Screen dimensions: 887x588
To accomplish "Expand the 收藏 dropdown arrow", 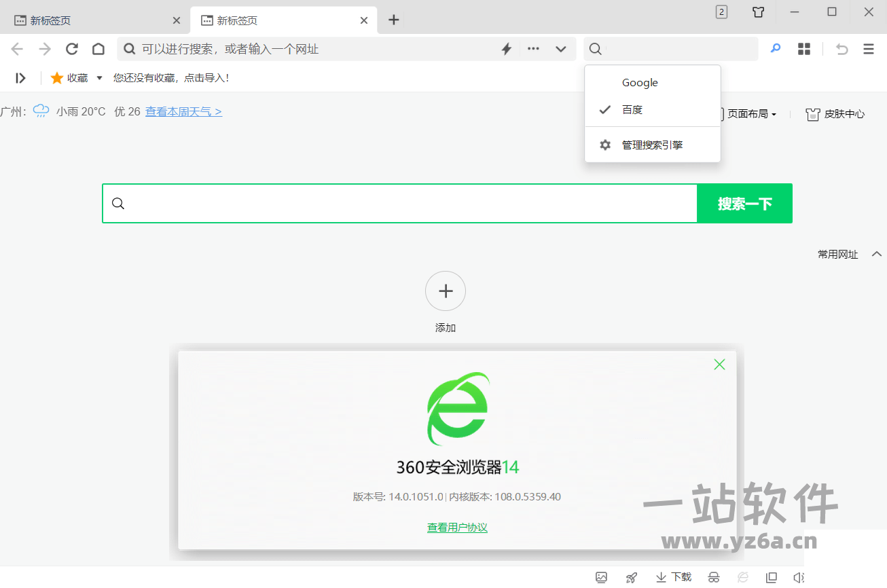I will 99,78.
